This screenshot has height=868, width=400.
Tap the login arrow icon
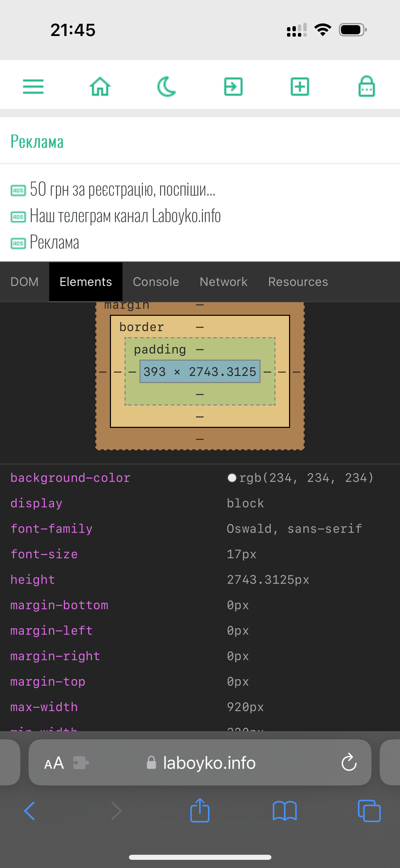click(x=233, y=86)
